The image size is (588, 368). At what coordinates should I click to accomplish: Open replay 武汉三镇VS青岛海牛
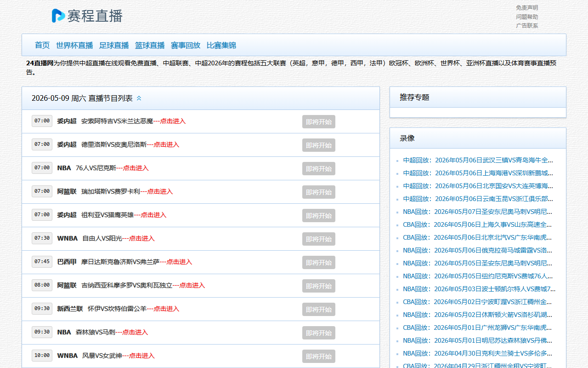478,160
